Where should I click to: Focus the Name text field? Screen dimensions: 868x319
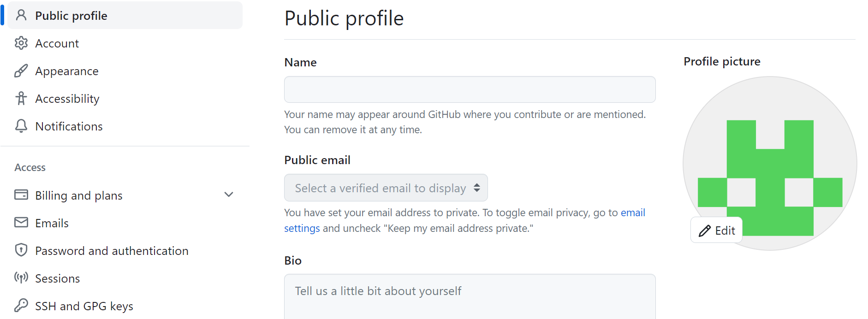coord(470,89)
